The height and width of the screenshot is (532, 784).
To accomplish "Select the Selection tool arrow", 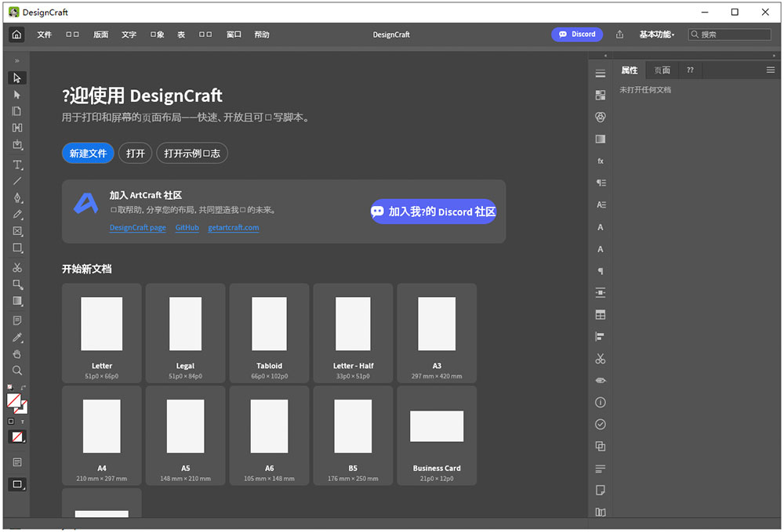I will pyautogui.click(x=17, y=78).
